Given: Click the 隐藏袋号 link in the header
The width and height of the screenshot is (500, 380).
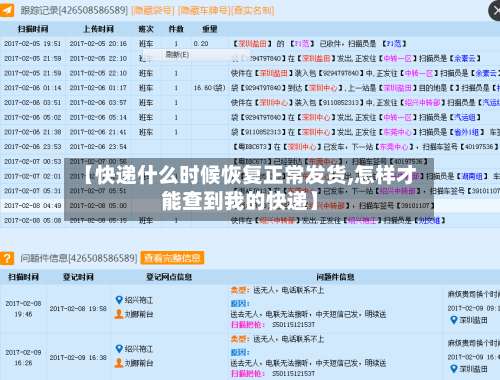Looking at the screenshot, I should [153, 10].
